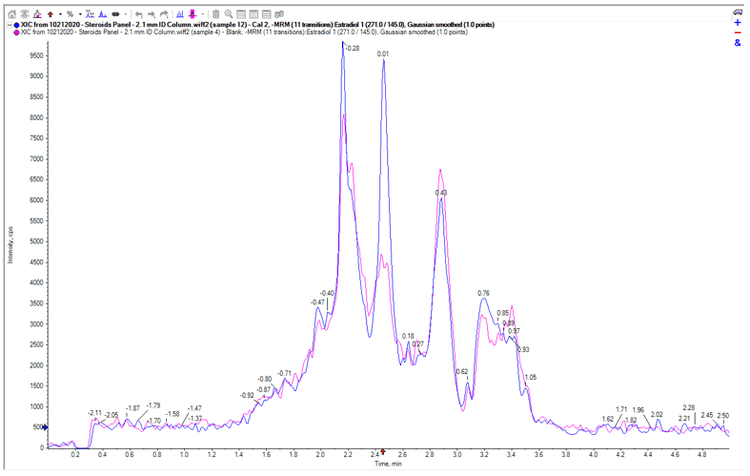
Task: Open dropdown next to magenta down-arrow icon
Action: (x=203, y=14)
